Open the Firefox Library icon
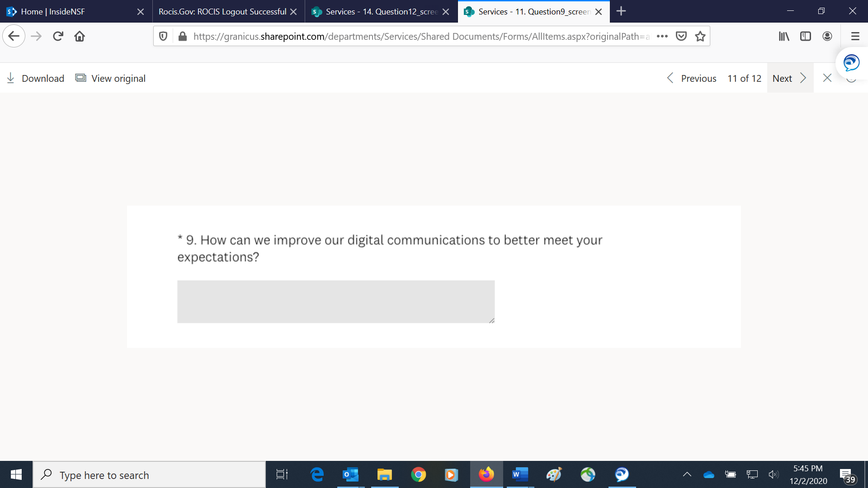 [x=784, y=36]
